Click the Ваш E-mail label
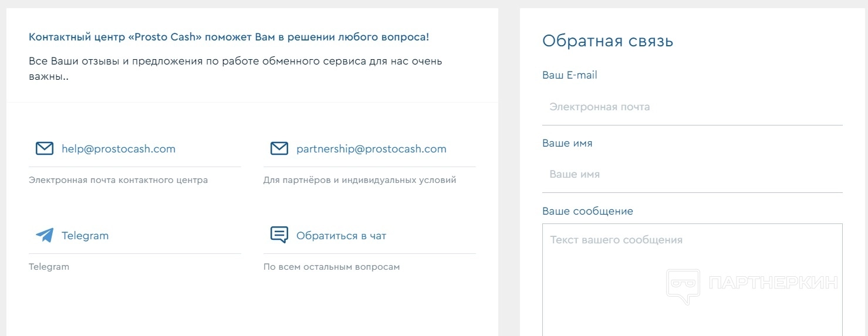 tap(570, 75)
